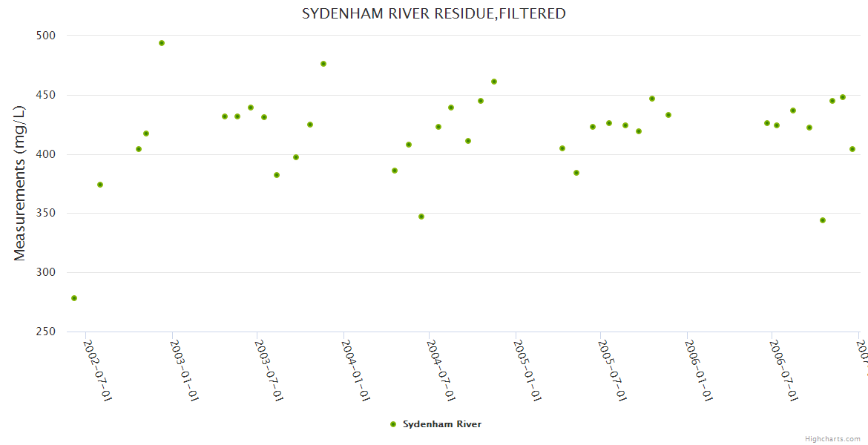
Task: Click the 2006-07-01 x-axis date label
Action: (x=784, y=371)
